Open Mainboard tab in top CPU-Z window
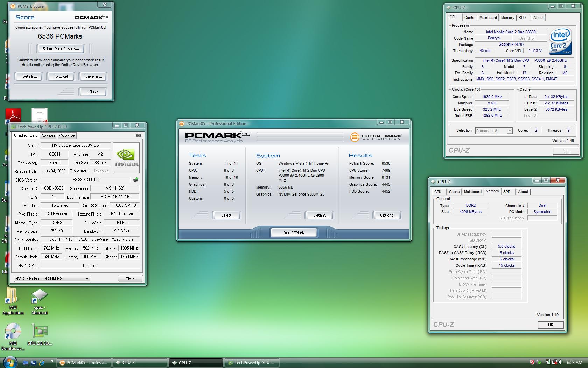The width and height of the screenshot is (588, 368). [488, 18]
